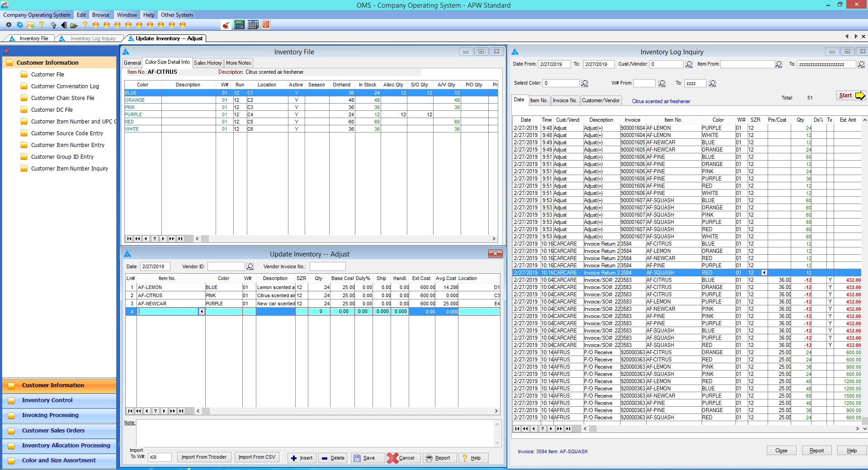The height and width of the screenshot is (470, 868).
Task: Open the W# From lookup magnifier
Action: (x=662, y=83)
